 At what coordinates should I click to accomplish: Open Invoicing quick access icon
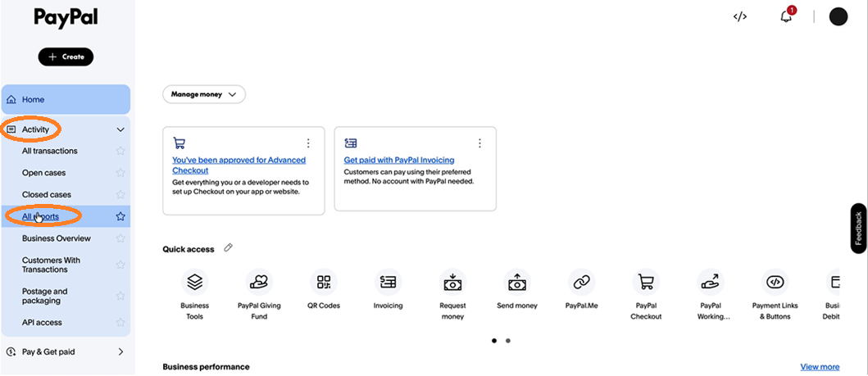(x=388, y=282)
